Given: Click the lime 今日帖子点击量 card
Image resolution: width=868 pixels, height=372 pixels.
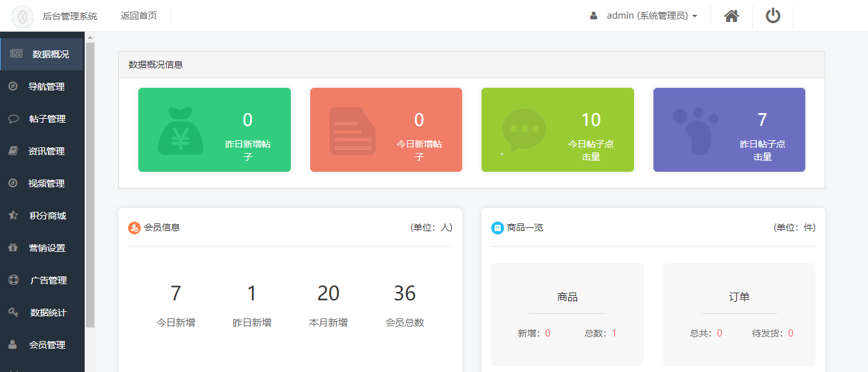Looking at the screenshot, I should [558, 130].
